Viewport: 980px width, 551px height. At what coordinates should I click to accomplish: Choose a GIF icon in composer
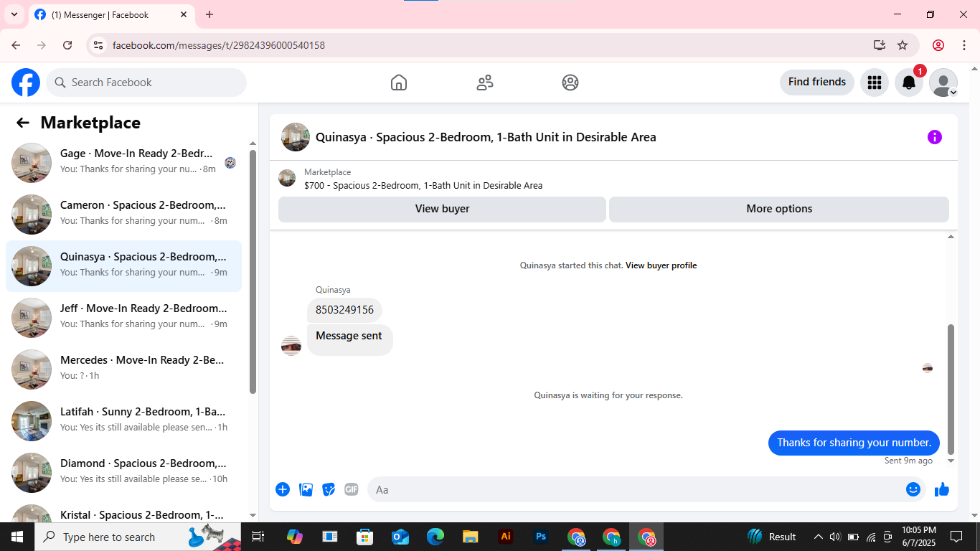[x=351, y=489]
